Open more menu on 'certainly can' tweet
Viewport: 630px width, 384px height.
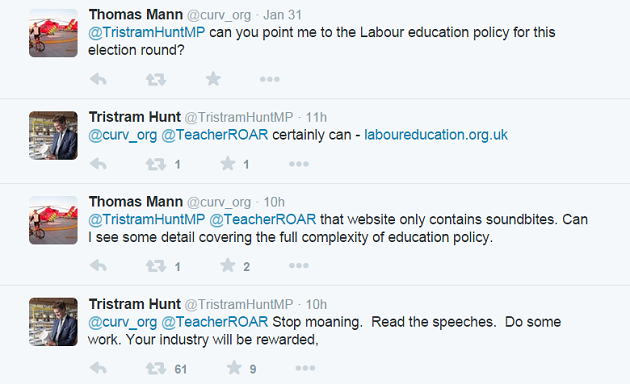pyautogui.click(x=299, y=164)
